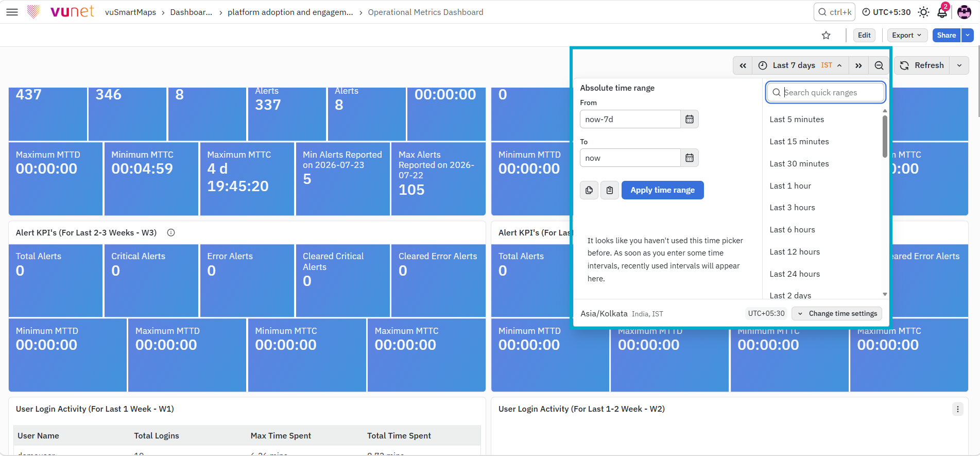The image size is (980, 456).
Task: Click Critical Alerts tile in W3 panel
Action: pyautogui.click(x=151, y=281)
